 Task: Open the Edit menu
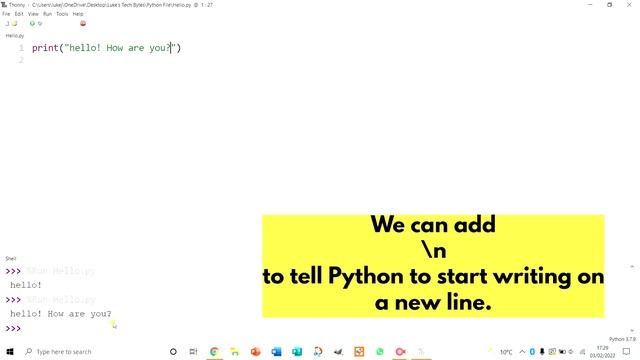19,14
